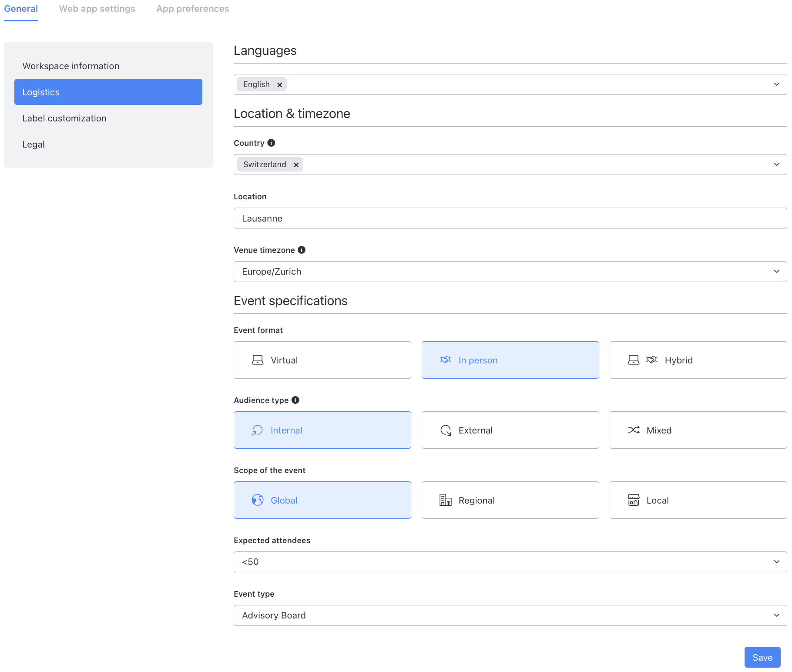Click the storefront icon in Local option
792x672 pixels.
tap(634, 500)
